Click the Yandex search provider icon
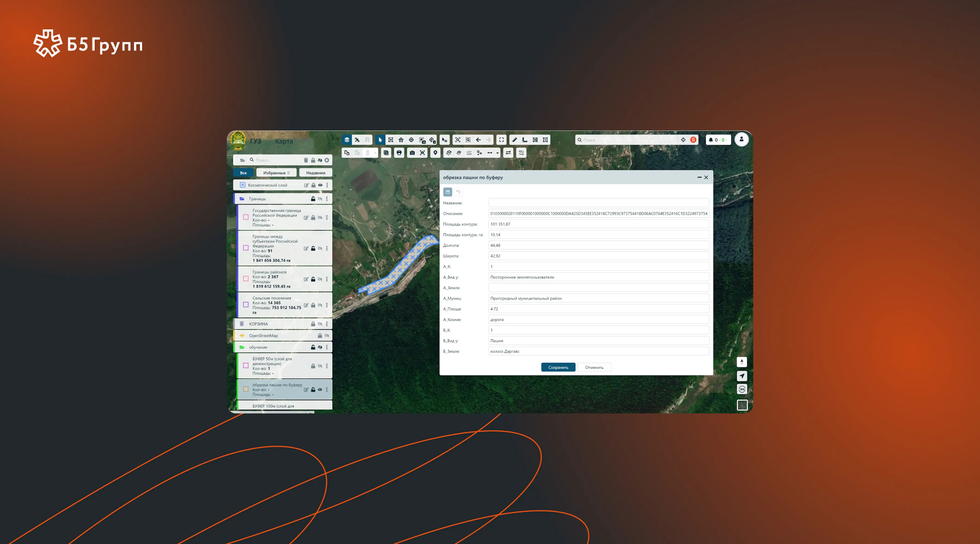 (693, 140)
